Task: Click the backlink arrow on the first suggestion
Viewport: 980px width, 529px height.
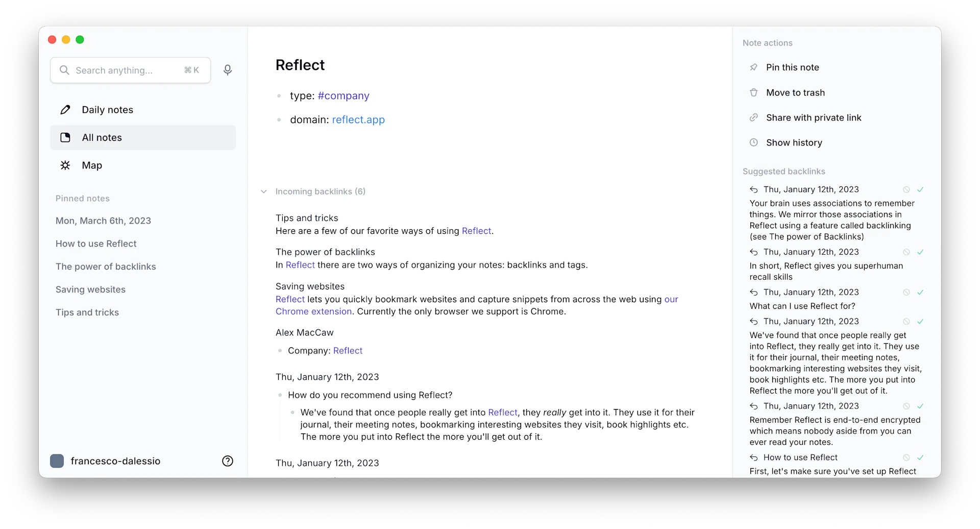Action: pyautogui.click(x=754, y=189)
